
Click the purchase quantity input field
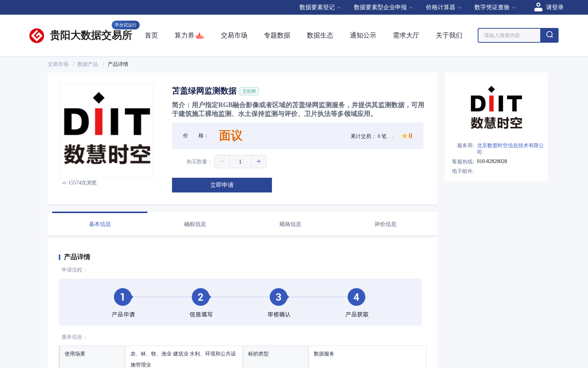pyautogui.click(x=240, y=162)
